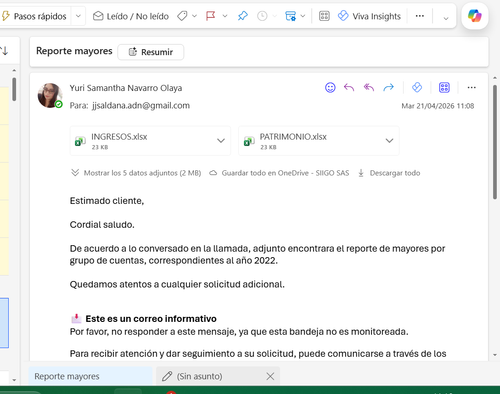Save all to OneDrive - SIIGO SAS
This screenshot has height=394, width=500.
click(279, 173)
